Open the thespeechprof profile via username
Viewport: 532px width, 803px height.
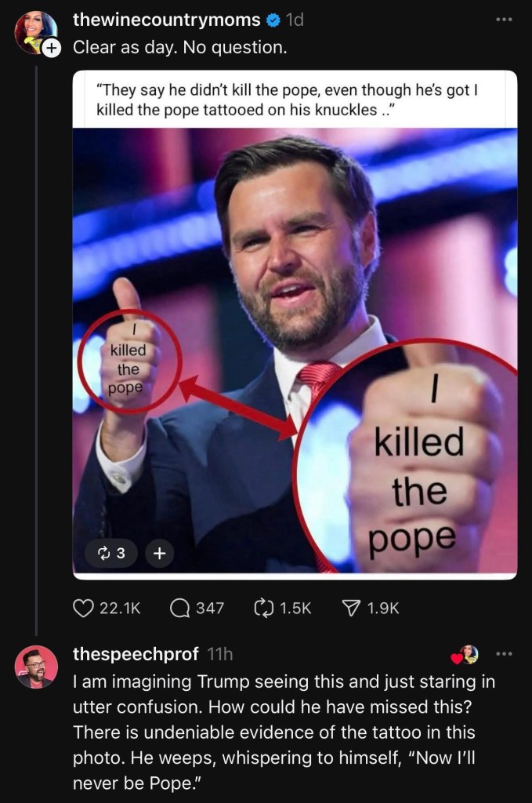click(136, 653)
